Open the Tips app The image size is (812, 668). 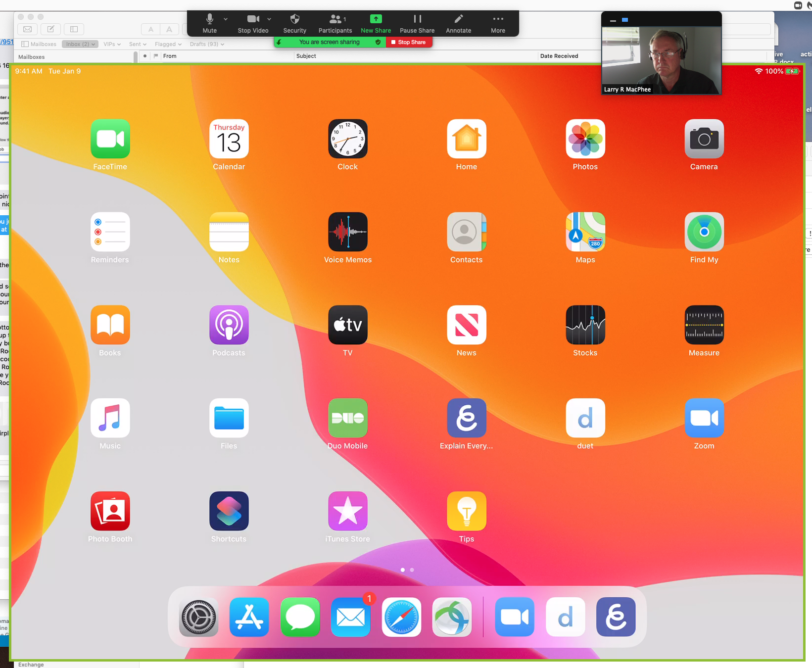point(467,511)
